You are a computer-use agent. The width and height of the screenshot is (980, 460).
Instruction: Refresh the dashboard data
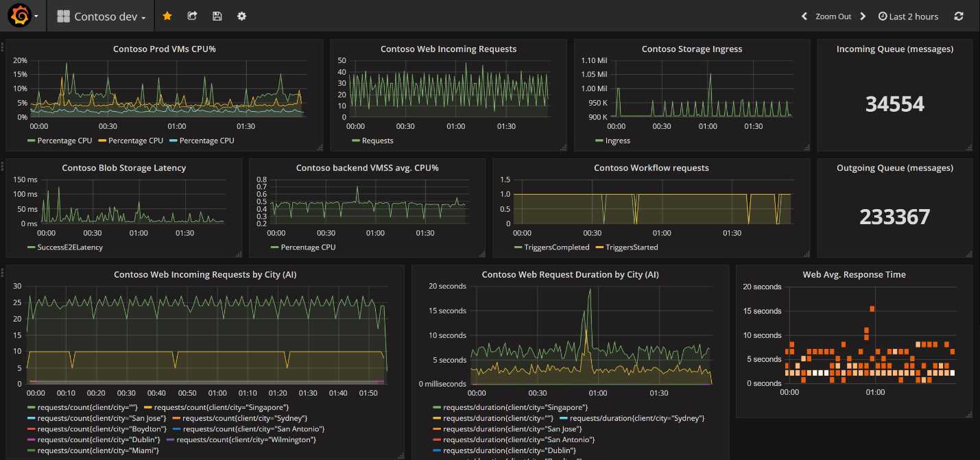[x=959, y=16]
